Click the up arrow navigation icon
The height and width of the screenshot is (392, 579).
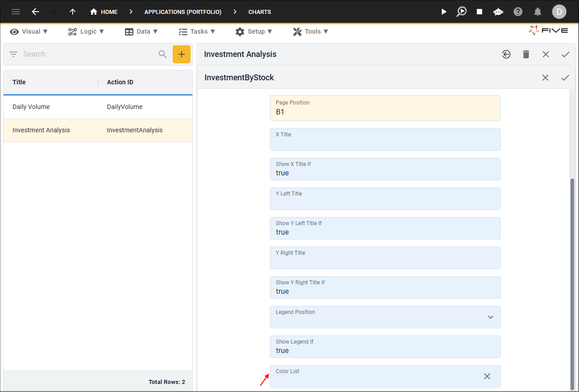coord(73,12)
